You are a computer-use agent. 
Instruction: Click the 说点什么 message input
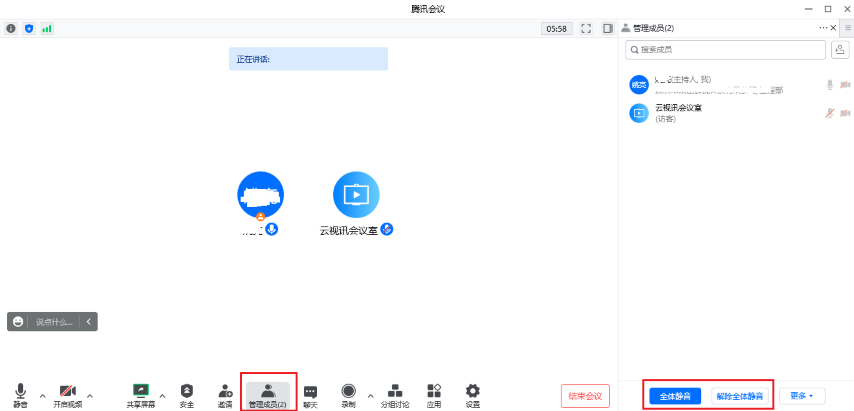54,322
